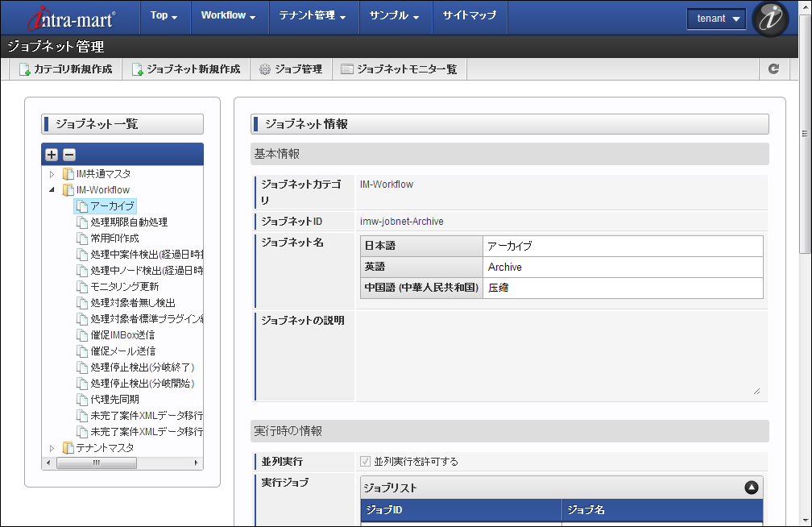
Task: Expand the テナントマスタ tree node
Action: pyautogui.click(x=52, y=448)
